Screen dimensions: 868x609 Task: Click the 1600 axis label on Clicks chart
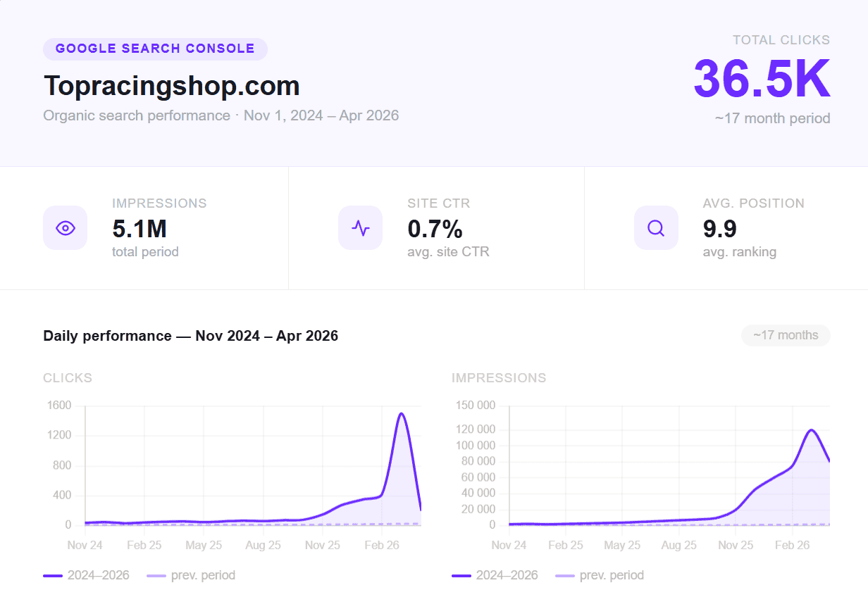click(x=58, y=406)
